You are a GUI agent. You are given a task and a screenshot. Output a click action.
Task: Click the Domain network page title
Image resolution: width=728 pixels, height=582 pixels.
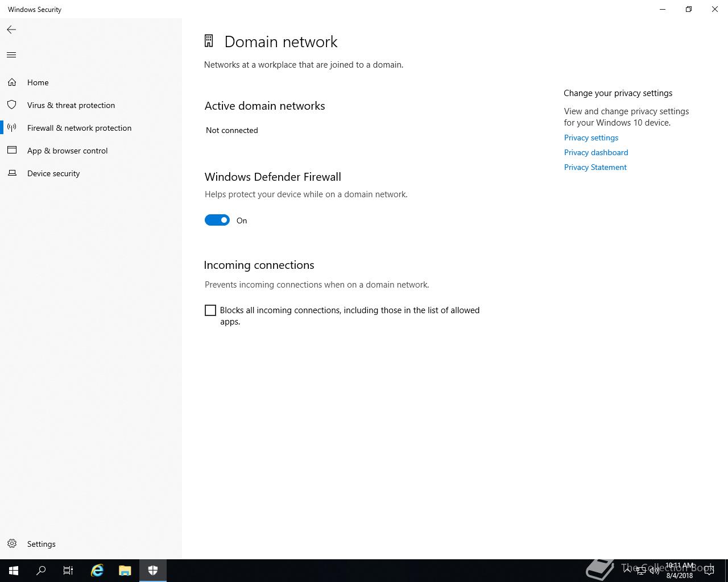click(281, 41)
